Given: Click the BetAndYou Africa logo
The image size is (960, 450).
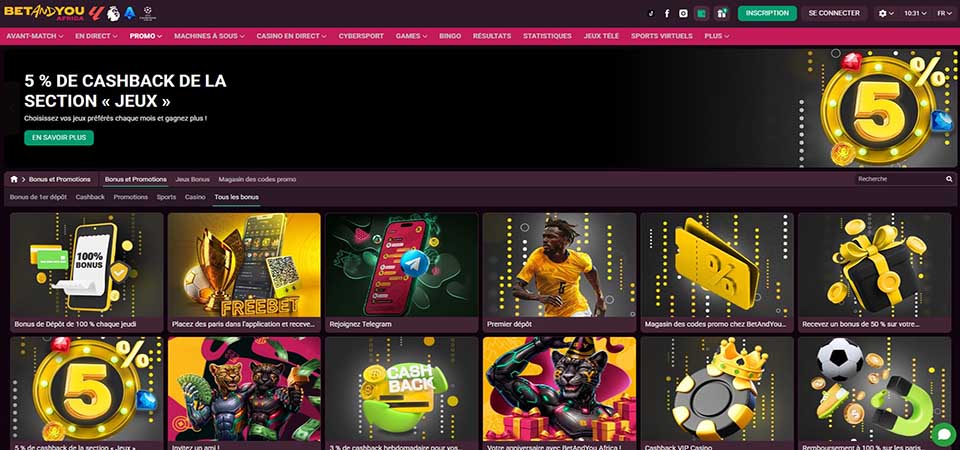Looking at the screenshot, I should [x=44, y=13].
